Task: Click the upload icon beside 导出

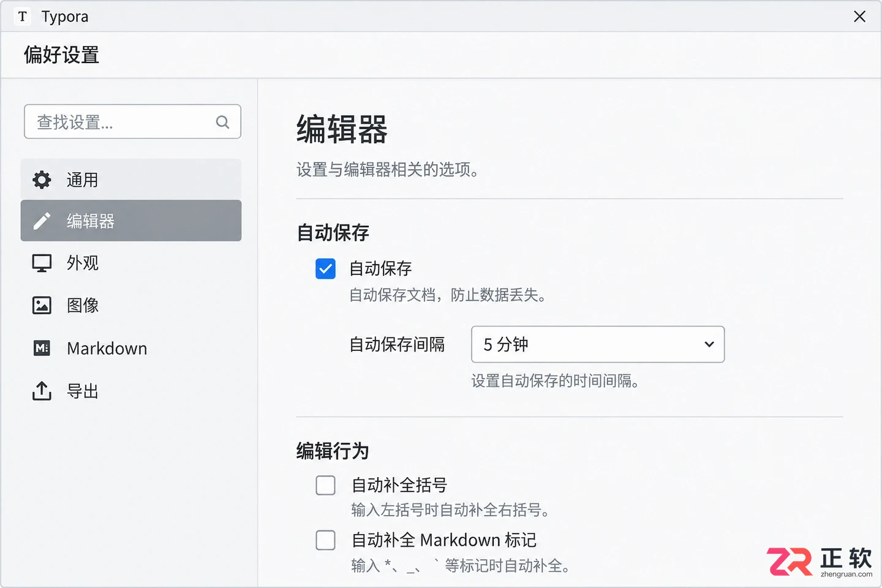Action: click(42, 391)
